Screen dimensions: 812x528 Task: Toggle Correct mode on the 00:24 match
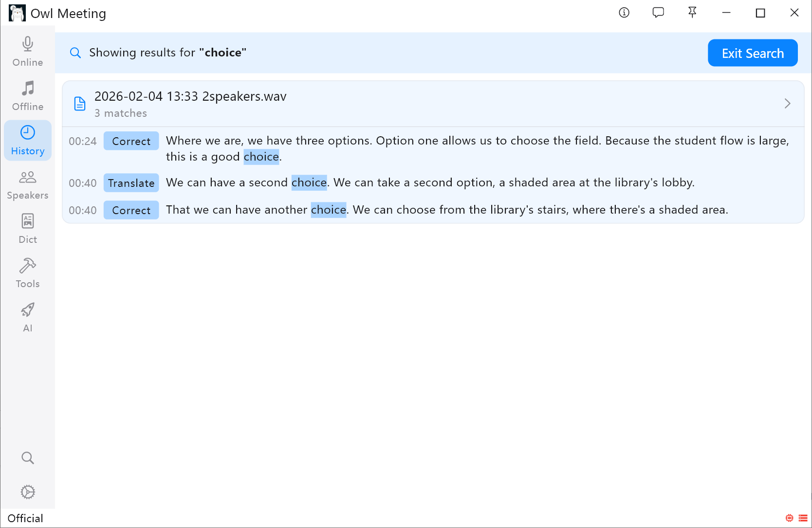[130, 141]
